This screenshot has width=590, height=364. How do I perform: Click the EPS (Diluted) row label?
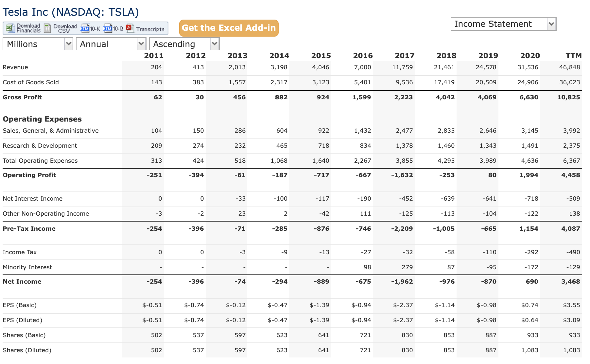23,320
